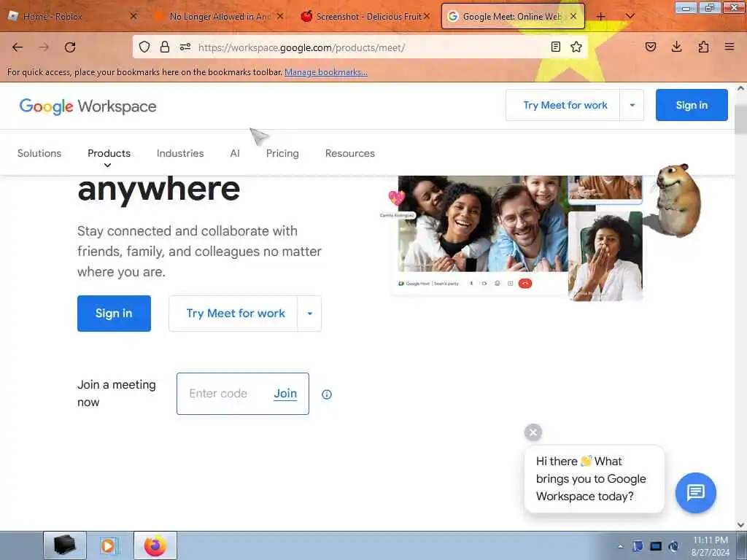
Task: Switch to the No Longer Allowed tab
Action: 219,16
